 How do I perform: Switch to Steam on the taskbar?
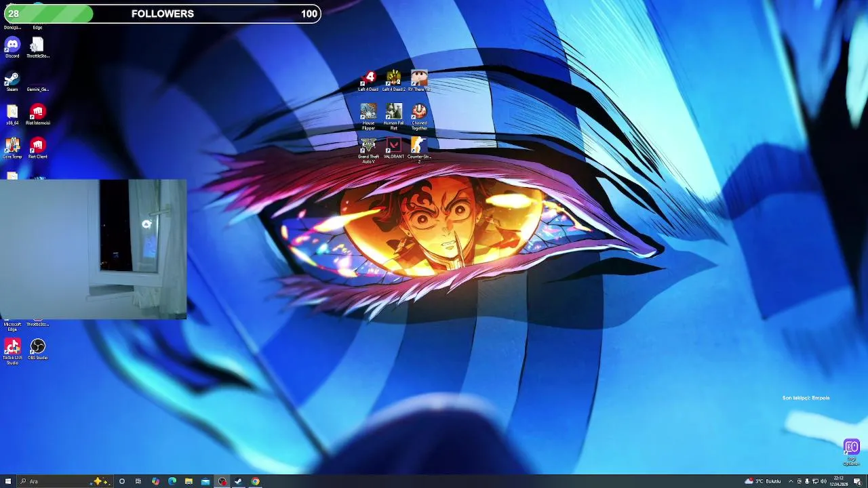tap(238, 481)
